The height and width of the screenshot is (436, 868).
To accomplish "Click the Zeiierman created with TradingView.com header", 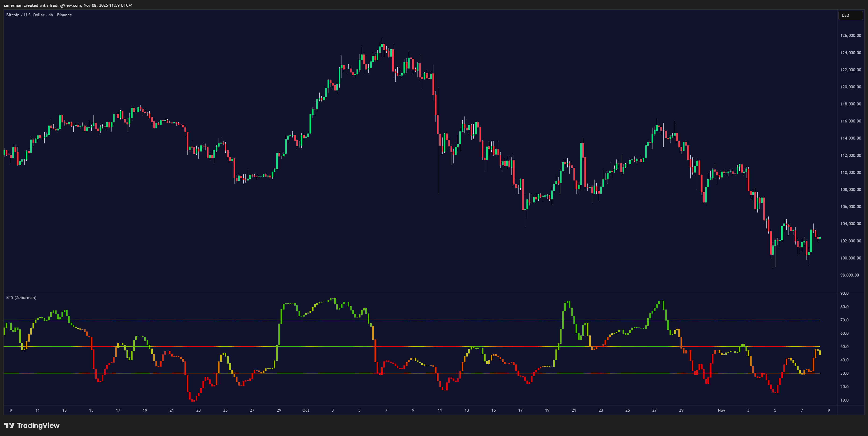I will point(68,5).
